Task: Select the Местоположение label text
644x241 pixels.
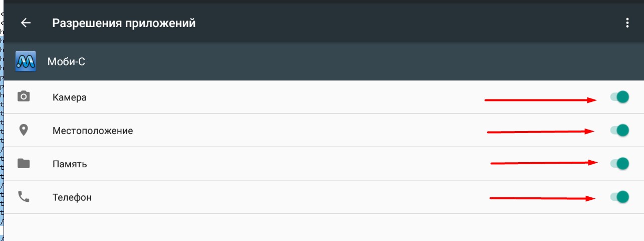Action: coord(93,131)
